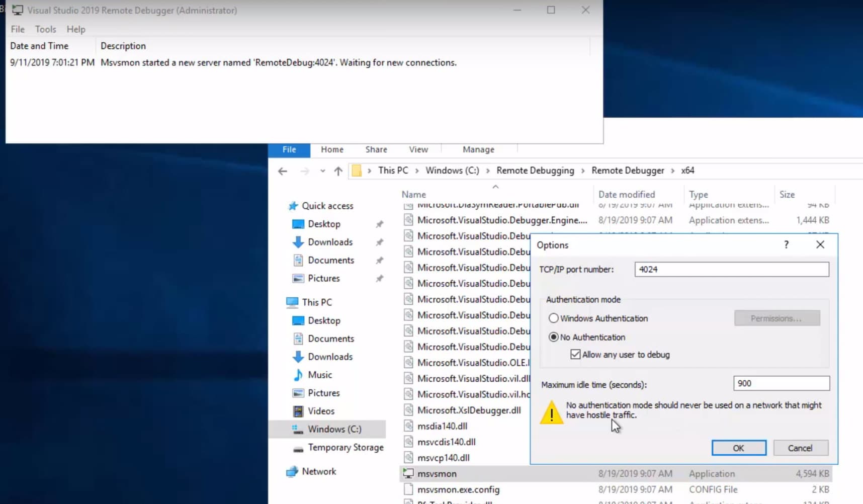
Task: Switch to the Share ribbon tab
Action: (x=376, y=149)
